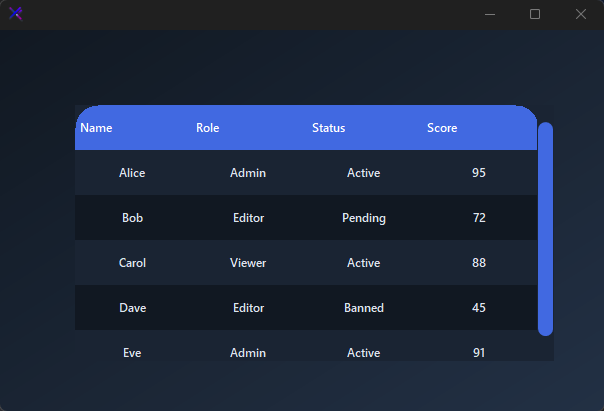Screen dimensions: 604x411
Task: Select the Eve name cell
Action: point(133,346)
